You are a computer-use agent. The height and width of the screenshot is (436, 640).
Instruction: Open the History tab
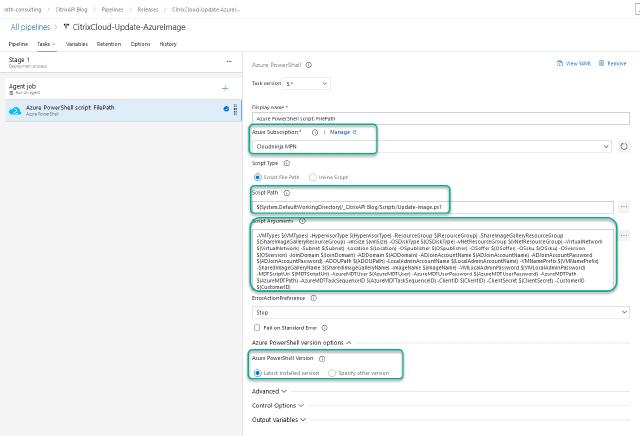coord(168,44)
